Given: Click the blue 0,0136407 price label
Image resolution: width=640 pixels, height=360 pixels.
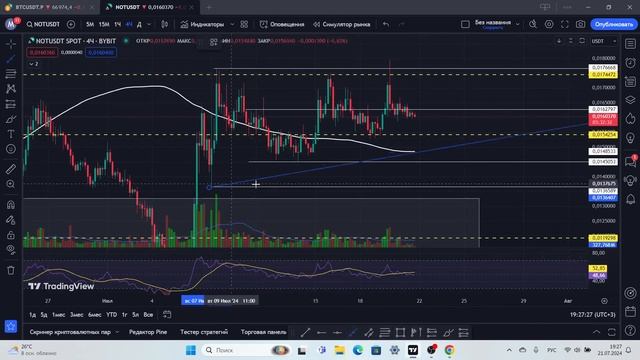Looking at the screenshot, I should click(x=603, y=198).
